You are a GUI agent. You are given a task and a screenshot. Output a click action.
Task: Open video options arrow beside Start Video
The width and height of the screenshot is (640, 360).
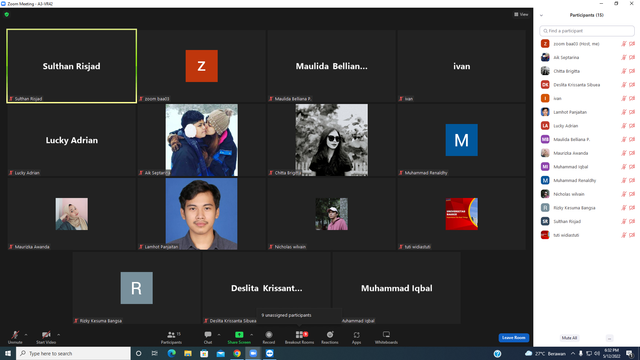(58, 335)
